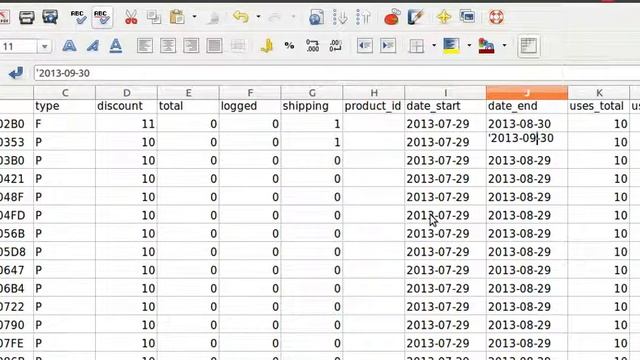Click the input line showing '2013-09-30
This screenshot has width=640, height=360.
pyautogui.click(x=337, y=73)
